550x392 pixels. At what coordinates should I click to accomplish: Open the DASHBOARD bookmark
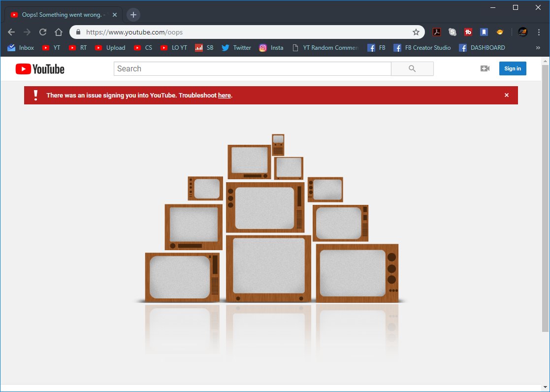click(482, 48)
